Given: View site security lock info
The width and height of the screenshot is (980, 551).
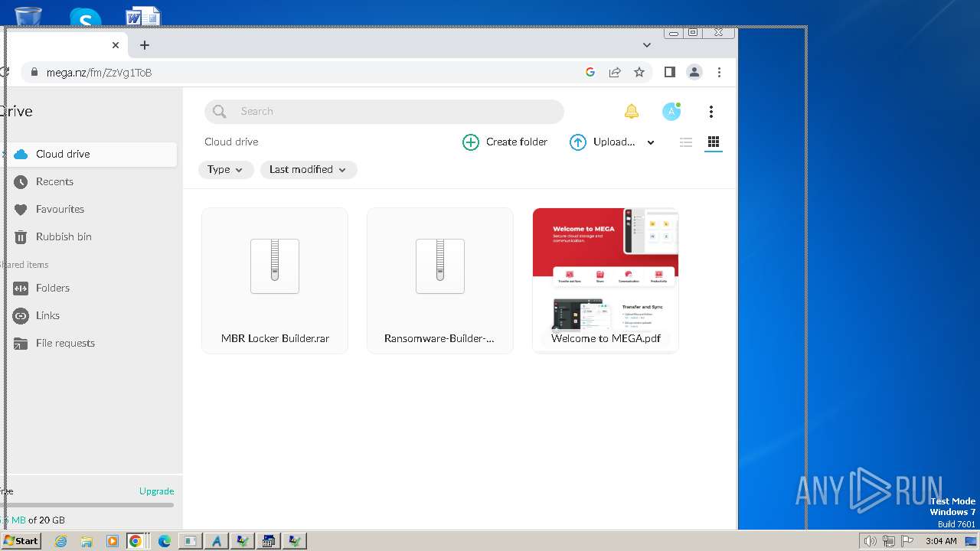Looking at the screenshot, I should pyautogui.click(x=34, y=73).
